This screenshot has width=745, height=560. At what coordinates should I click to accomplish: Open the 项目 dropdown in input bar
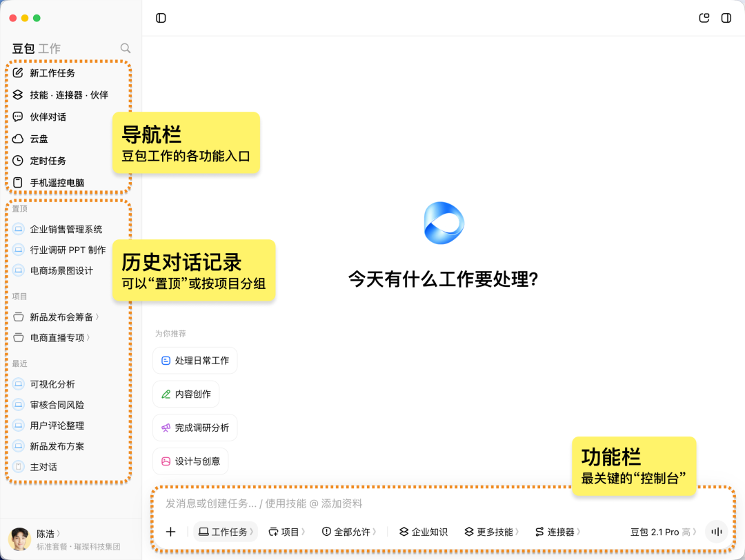tap(286, 532)
